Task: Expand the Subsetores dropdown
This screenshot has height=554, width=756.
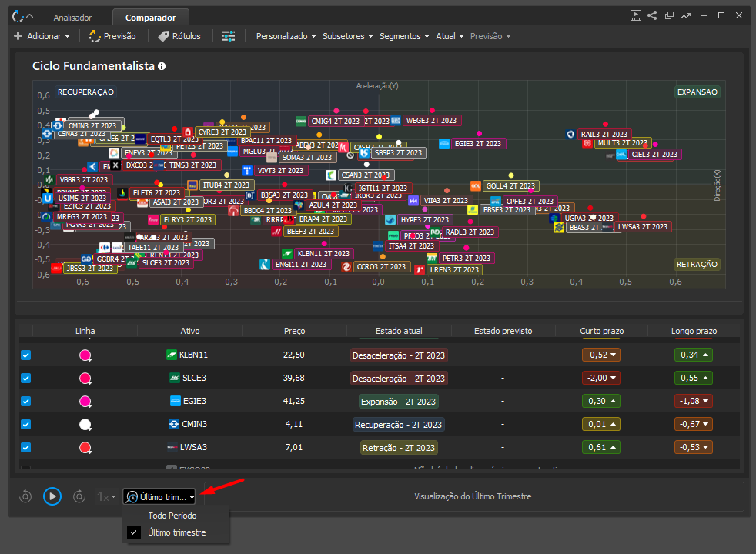Action: pyautogui.click(x=348, y=36)
